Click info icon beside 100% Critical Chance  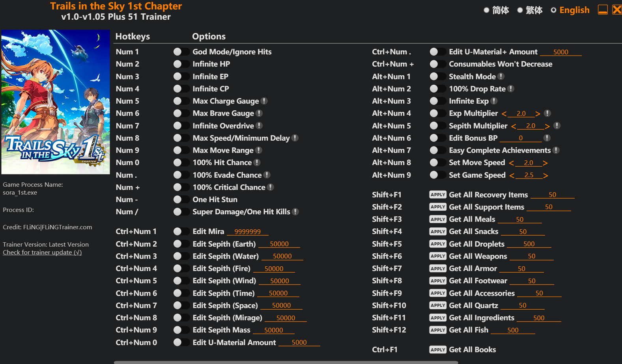click(271, 187)
